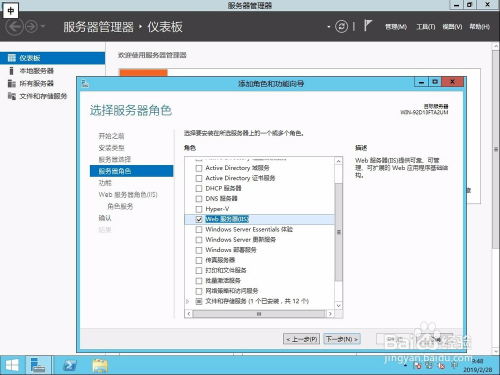Click the refresh icon in Server Manager header
500x375 pixels.
click(341, 27)
